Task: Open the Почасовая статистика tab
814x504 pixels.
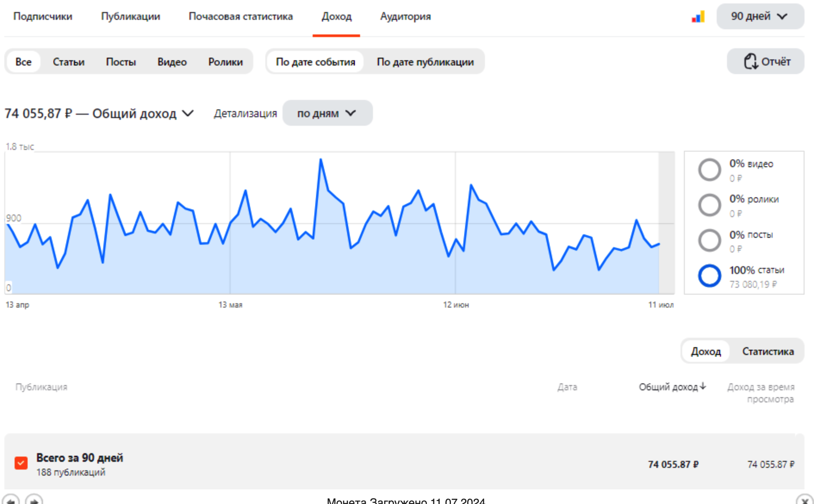Action: pos(241,16)
